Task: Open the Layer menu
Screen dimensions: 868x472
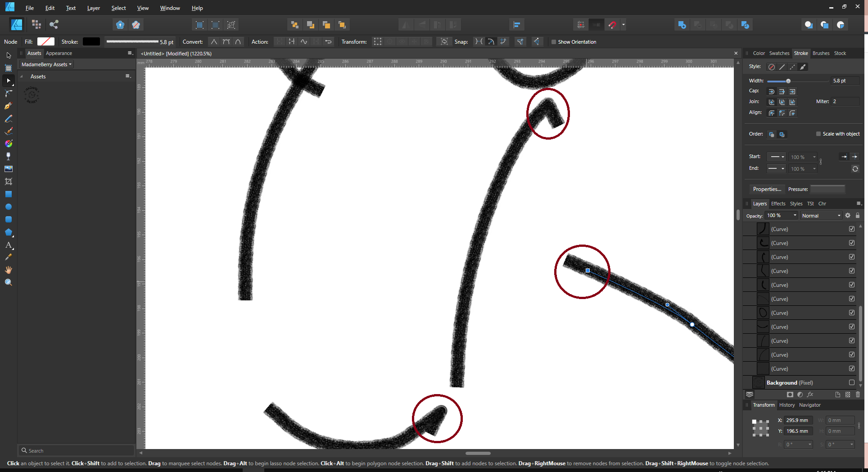Action: tap(93, 8)
